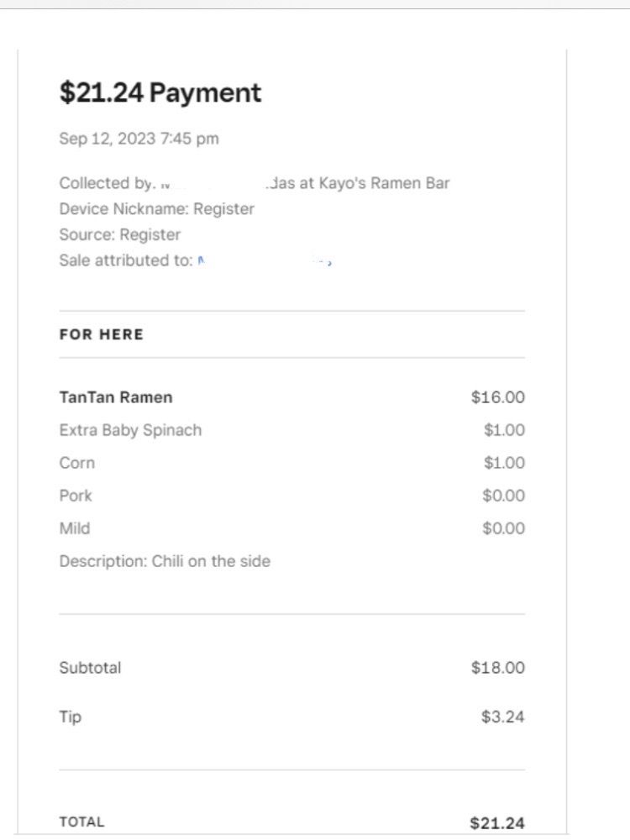Click the price next to Extra Baby Spinach

click(x=504, y=430)
